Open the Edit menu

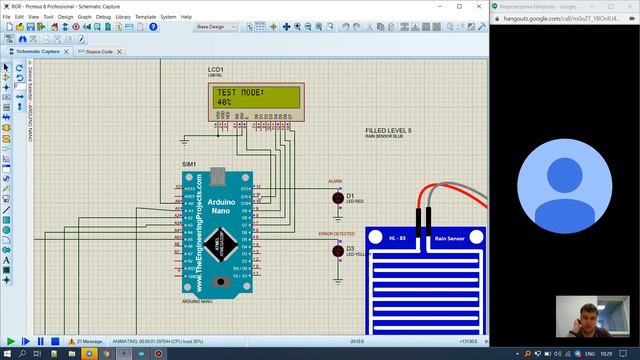pos(19,17)
